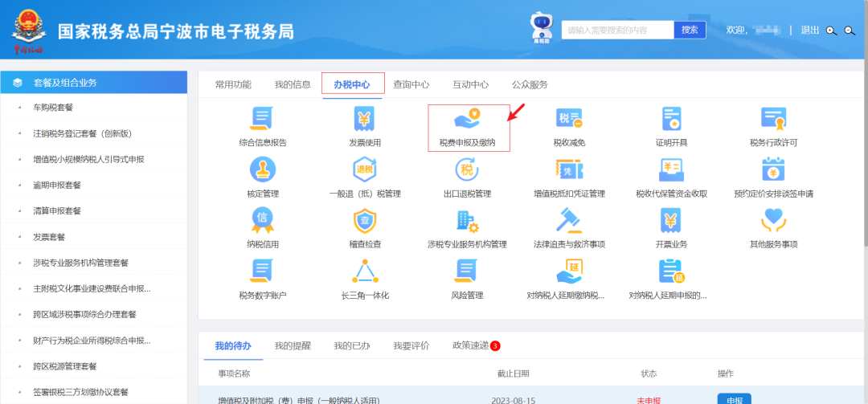
Task: Open 主附税文化事业建设费联合申报 item
Action: click(93, 288)
